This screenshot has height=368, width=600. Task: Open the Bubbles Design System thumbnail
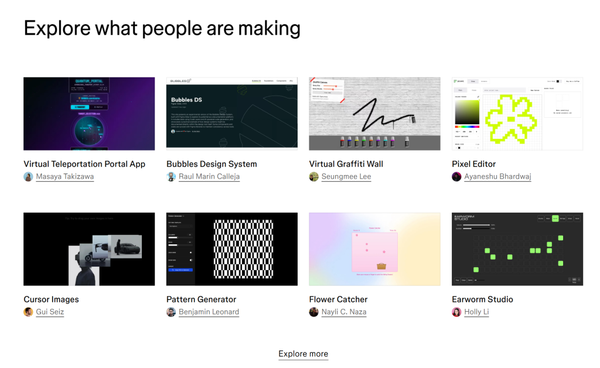pos(232,114)
